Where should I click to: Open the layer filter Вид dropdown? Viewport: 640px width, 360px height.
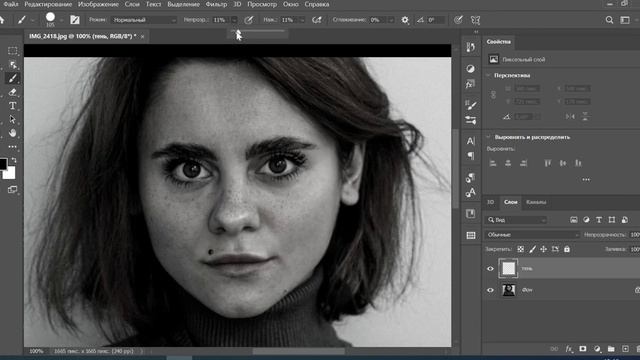pyautogui.click(x=516, y=220)
